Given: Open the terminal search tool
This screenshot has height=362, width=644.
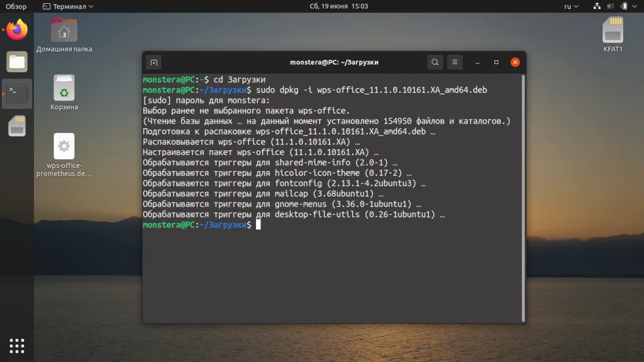Looking at the screenshot, I should coord(435,62).
